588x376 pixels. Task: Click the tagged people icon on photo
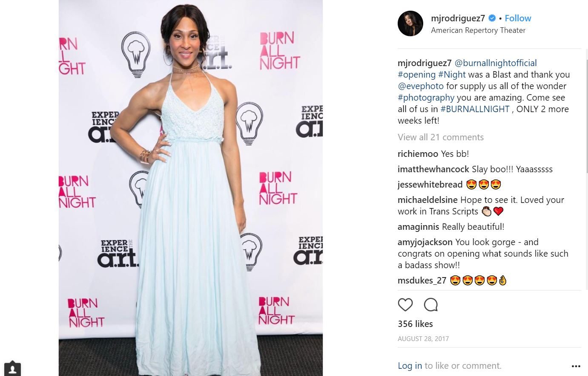pos(12,369)
